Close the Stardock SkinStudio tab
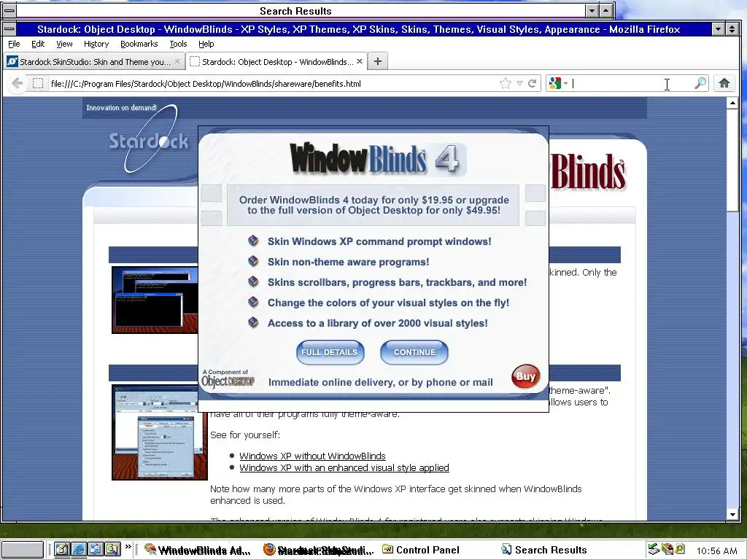This screenshot has width=747, height=560. pyautogui.click(x=177, y=61)
